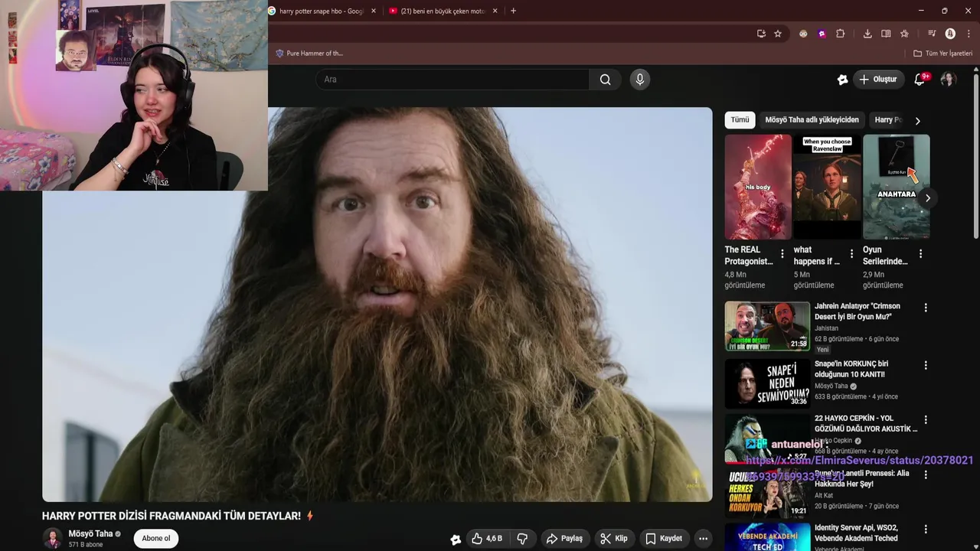Open the Chrome three-dot menu
The height and width of the screenshot is (551, 980).
pos(969,34)
